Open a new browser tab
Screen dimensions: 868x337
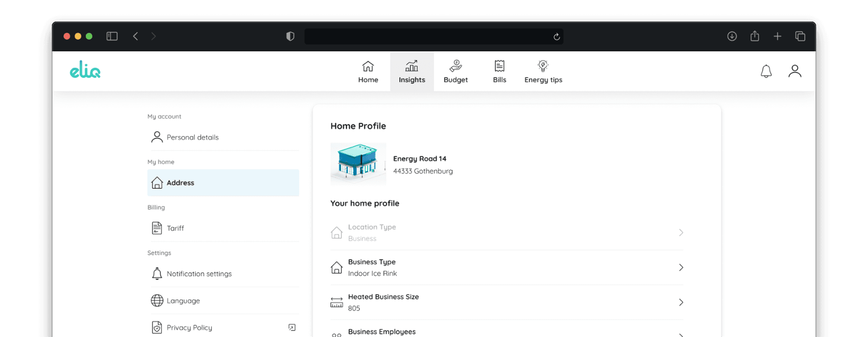tap(778, 36)
